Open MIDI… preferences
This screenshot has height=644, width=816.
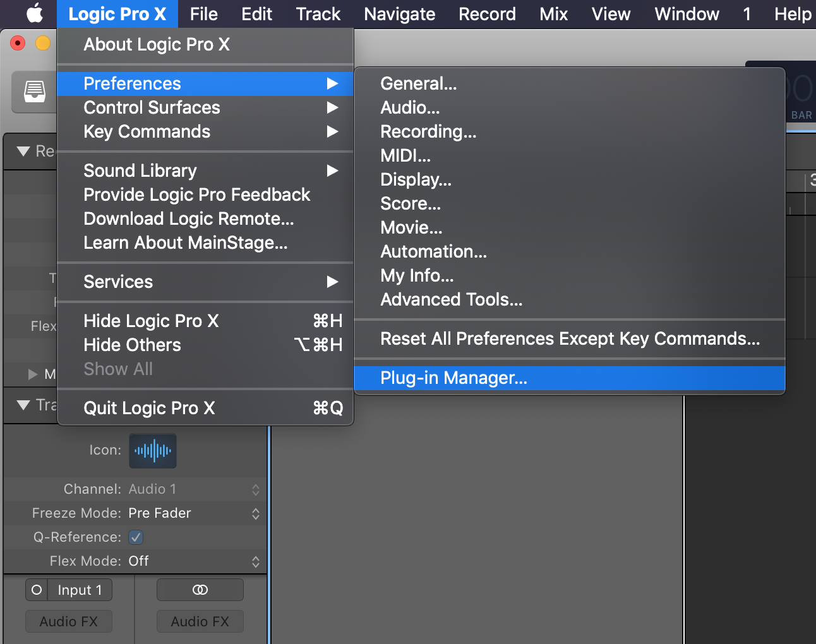(570, 156)
